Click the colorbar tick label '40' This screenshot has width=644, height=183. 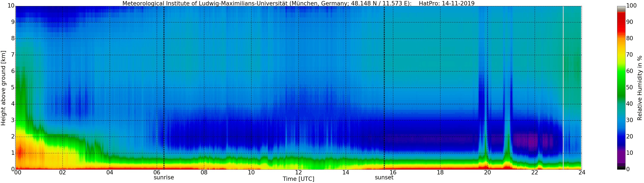point(629,104)
